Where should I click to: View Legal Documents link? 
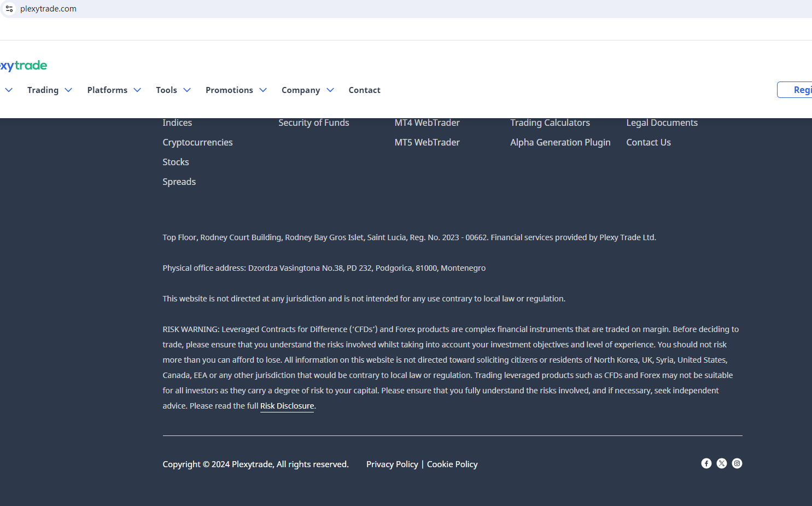[662, 123]
